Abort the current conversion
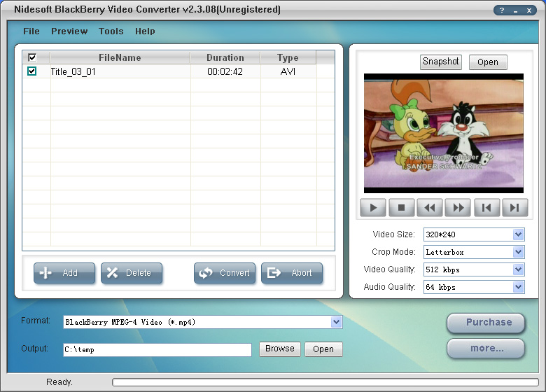 tap(292, 273)
